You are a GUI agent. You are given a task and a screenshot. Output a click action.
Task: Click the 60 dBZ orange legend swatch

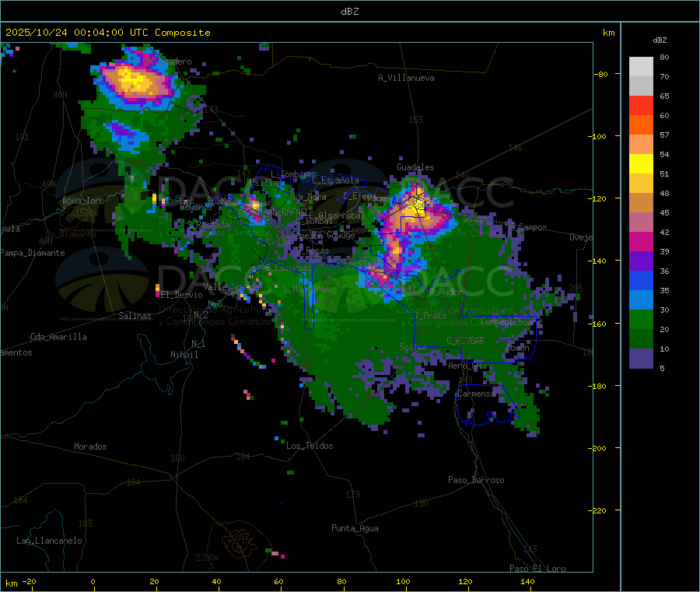641,125
